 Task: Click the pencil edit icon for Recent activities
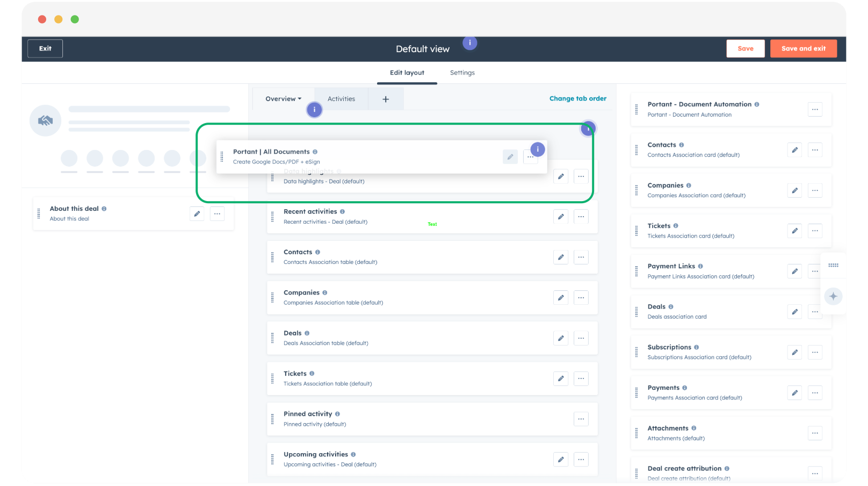pos(560,217)
